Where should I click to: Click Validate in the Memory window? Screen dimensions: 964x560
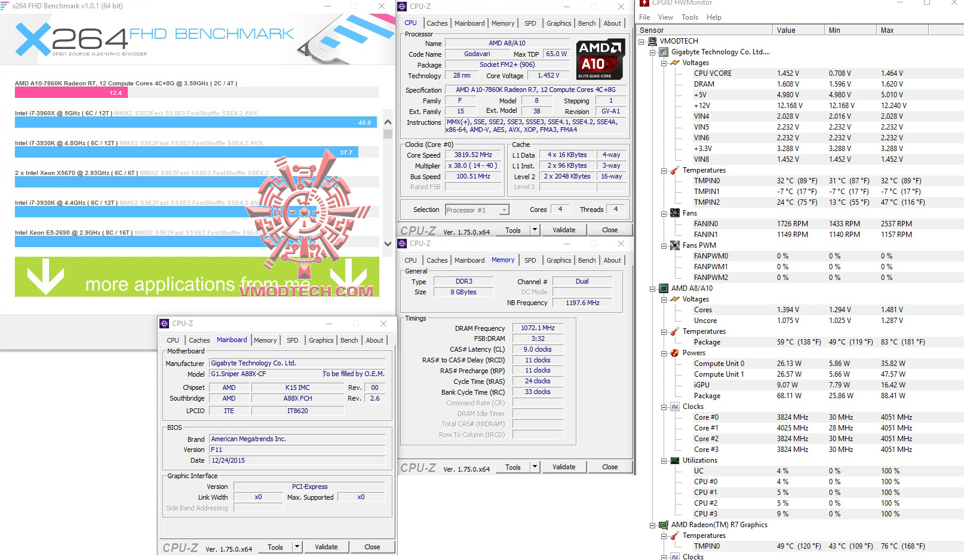click(564, 467)
